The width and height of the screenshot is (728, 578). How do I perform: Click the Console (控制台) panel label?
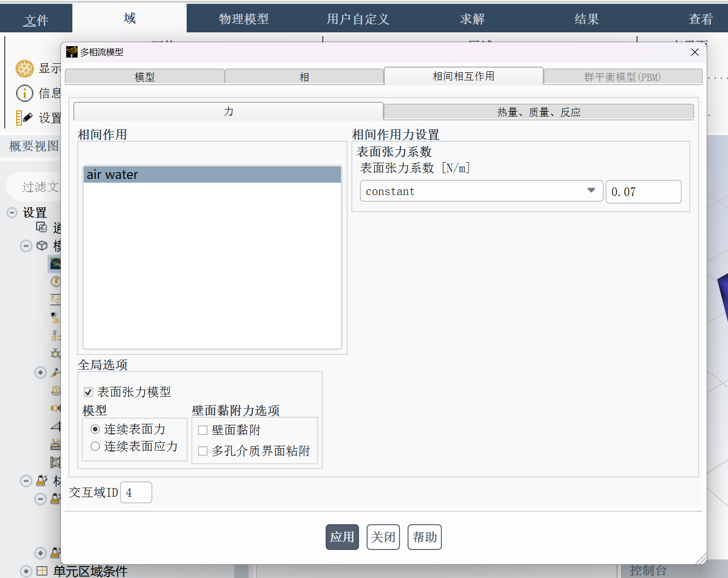point(648,570)
